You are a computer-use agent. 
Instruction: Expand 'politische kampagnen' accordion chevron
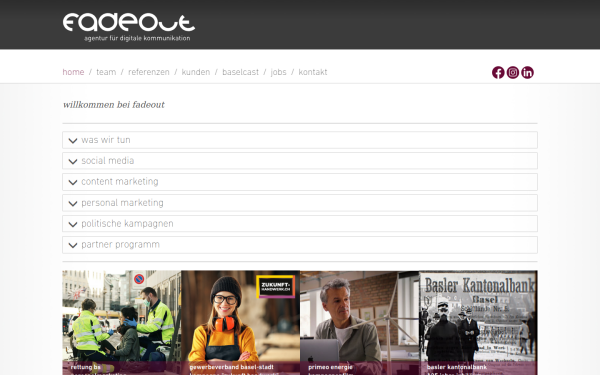point(73,224)
